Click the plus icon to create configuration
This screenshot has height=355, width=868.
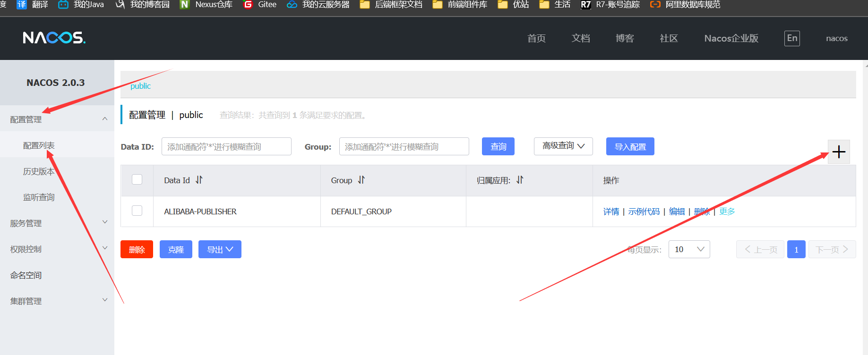tap(839, 152)
